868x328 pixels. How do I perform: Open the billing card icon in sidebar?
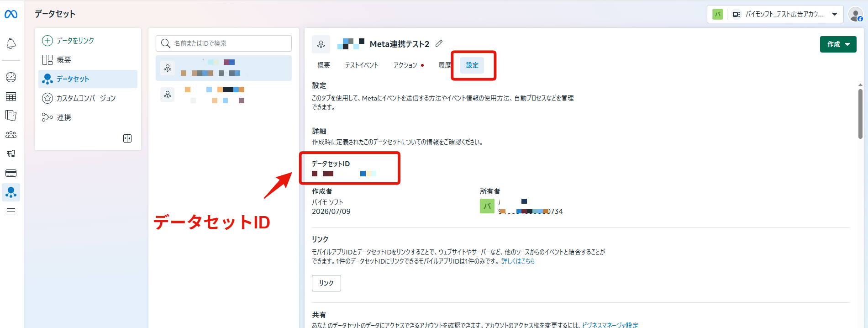click(11, 173)
